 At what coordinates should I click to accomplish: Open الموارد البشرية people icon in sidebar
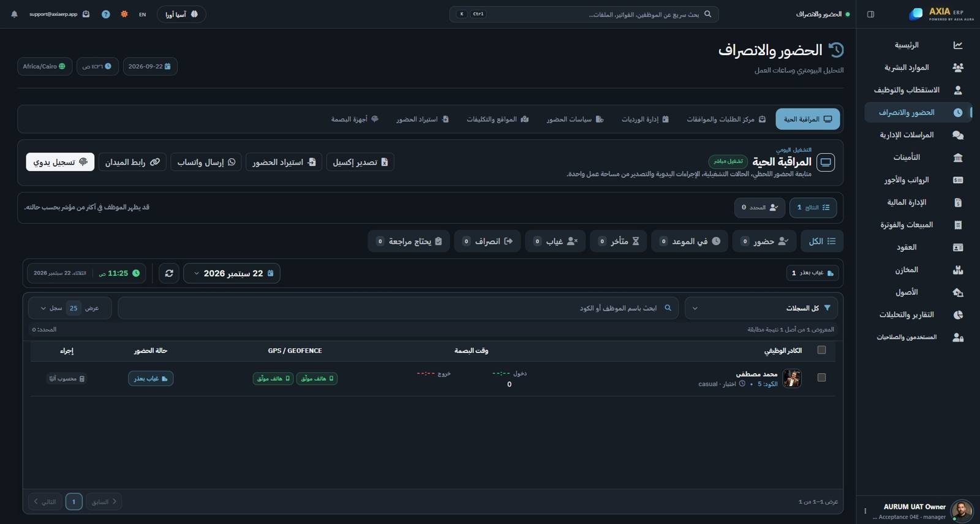[958, 67]
